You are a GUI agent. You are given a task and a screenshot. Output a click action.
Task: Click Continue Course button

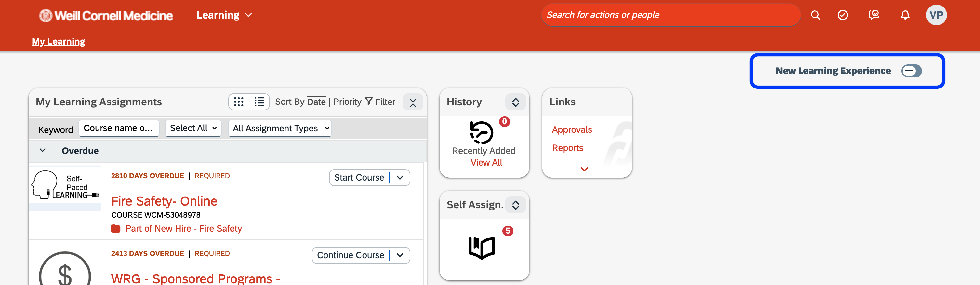[351, 255]
